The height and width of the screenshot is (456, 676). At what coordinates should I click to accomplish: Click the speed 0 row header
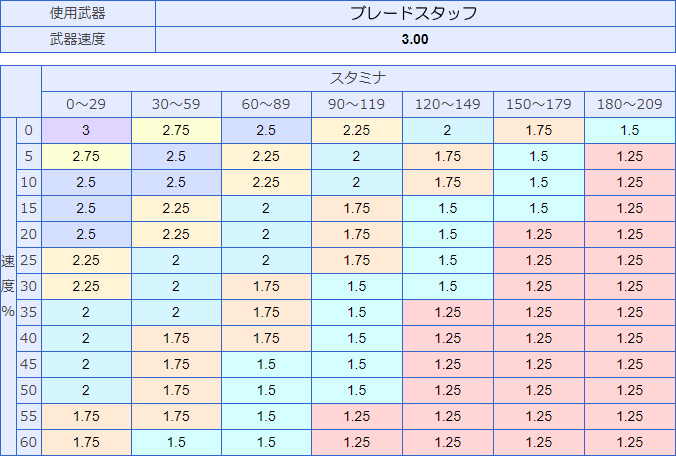click(29, 130)
